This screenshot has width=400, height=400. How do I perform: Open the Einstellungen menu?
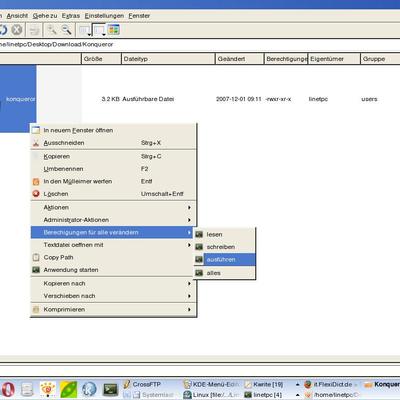click(x=104, y=16)
